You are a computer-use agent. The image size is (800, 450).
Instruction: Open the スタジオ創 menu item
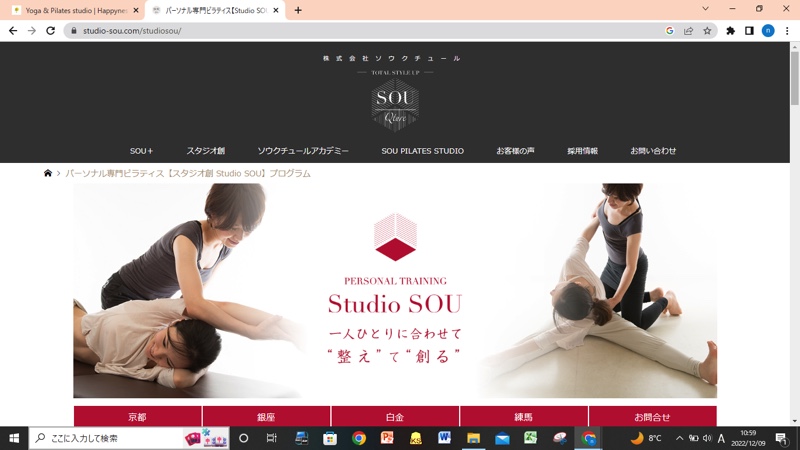(x=205, y=151)
